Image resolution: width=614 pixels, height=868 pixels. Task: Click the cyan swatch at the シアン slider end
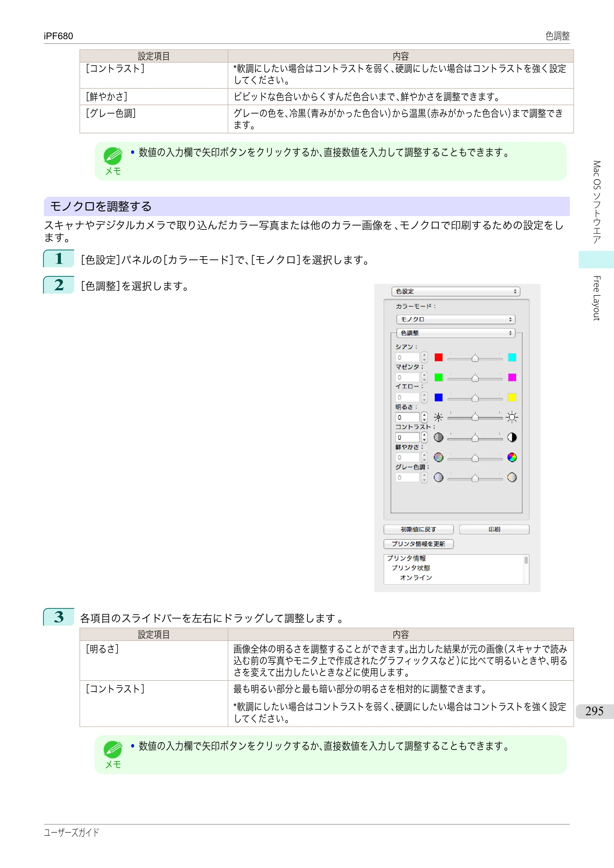[x=512, y=357]
